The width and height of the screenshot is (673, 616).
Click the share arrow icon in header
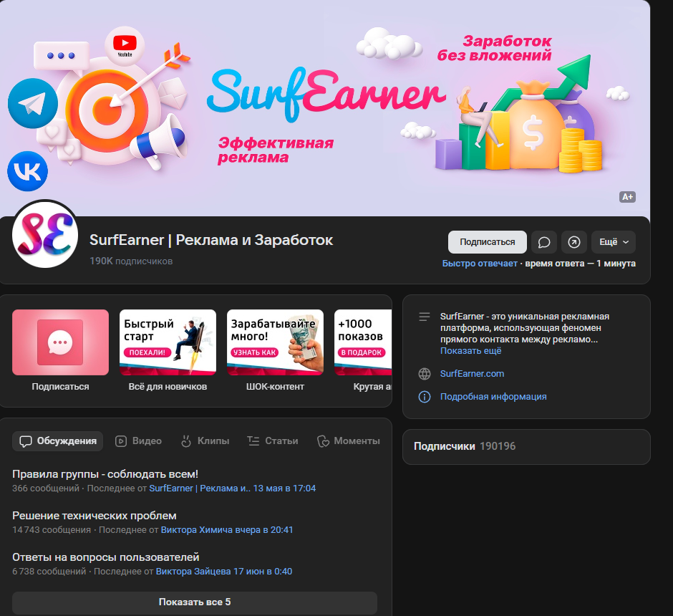[x=574, y=242]
